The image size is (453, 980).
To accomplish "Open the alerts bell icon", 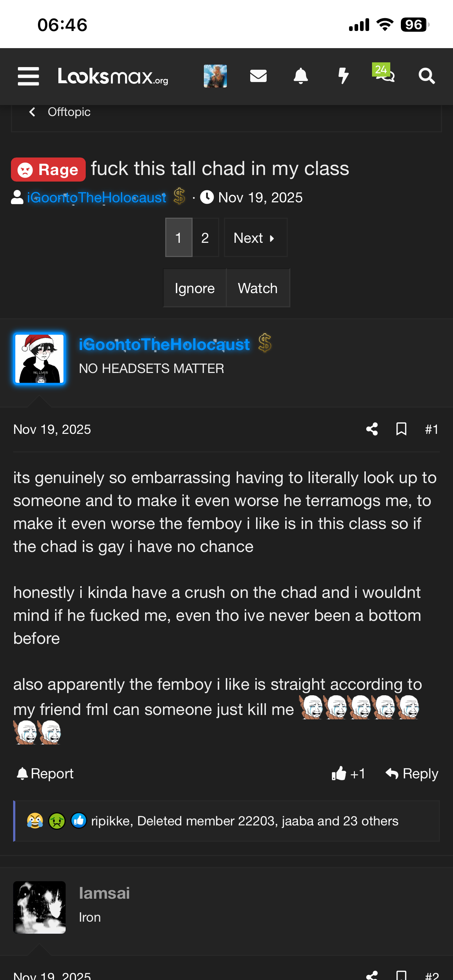I will tap(301, 76).
